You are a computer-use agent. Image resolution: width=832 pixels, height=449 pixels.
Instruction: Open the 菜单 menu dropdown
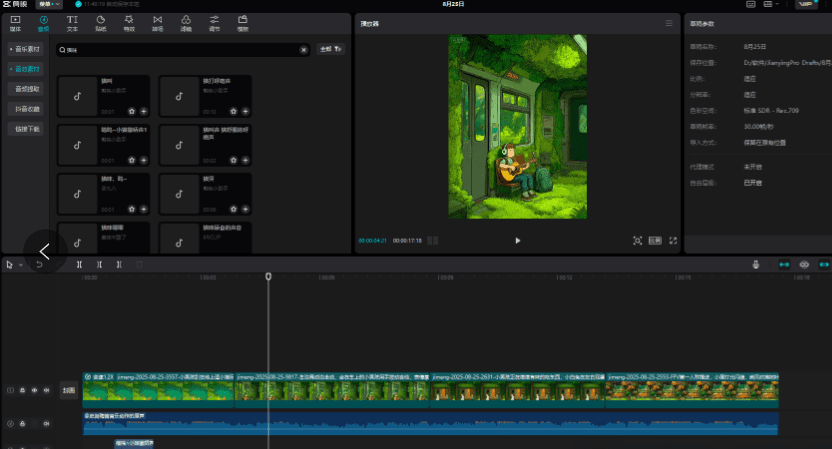point(48,4)
